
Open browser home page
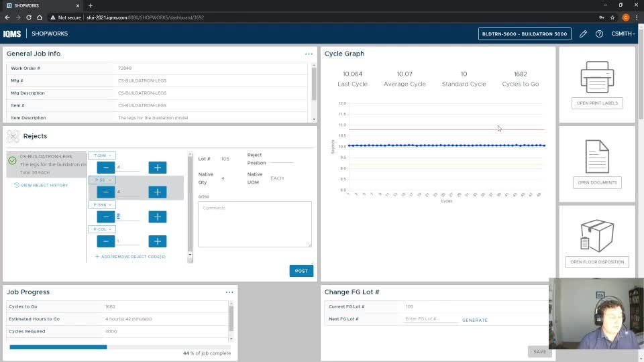(40, 17)
